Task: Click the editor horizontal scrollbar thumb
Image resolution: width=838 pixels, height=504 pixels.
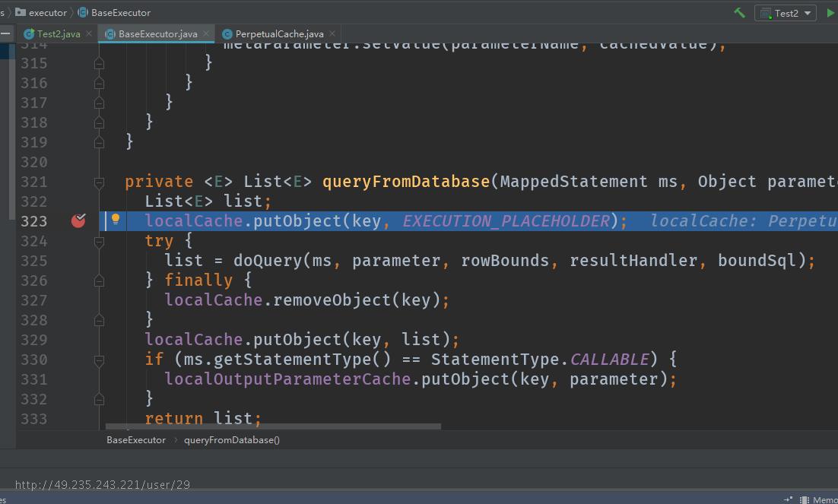Action: point(273,426)
